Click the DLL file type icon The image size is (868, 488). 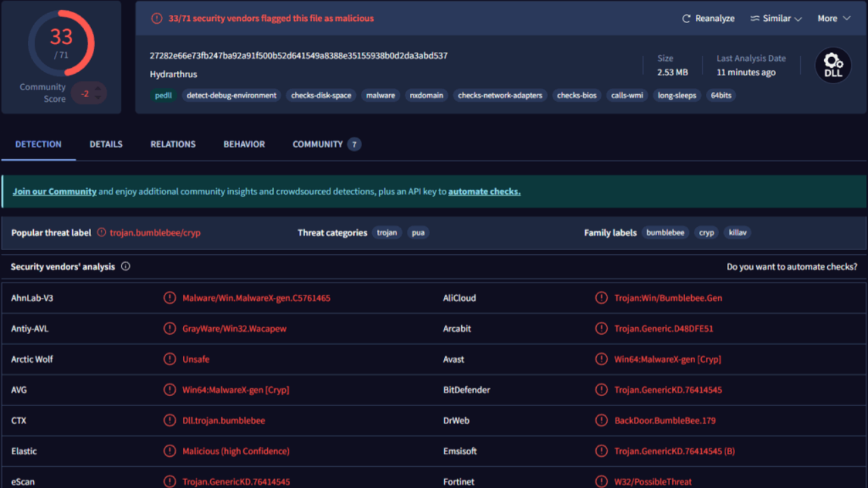point(833,66)
